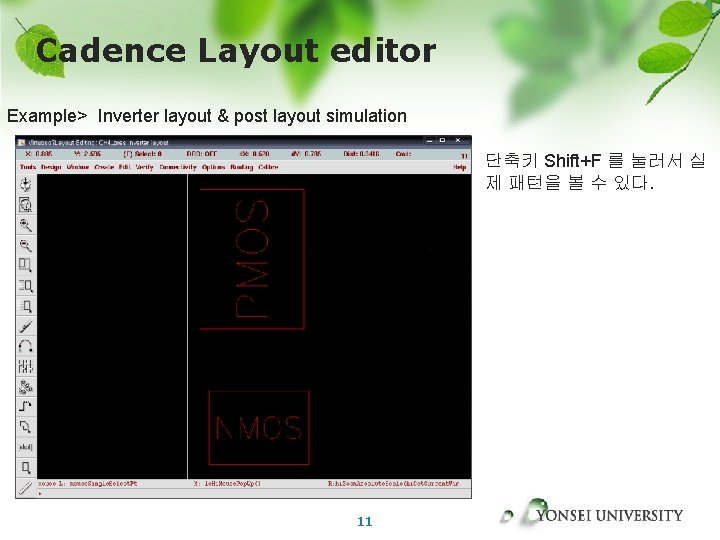Select the Copy tool icon
Viewport: 720px width, 540px height.
[26, 286]
